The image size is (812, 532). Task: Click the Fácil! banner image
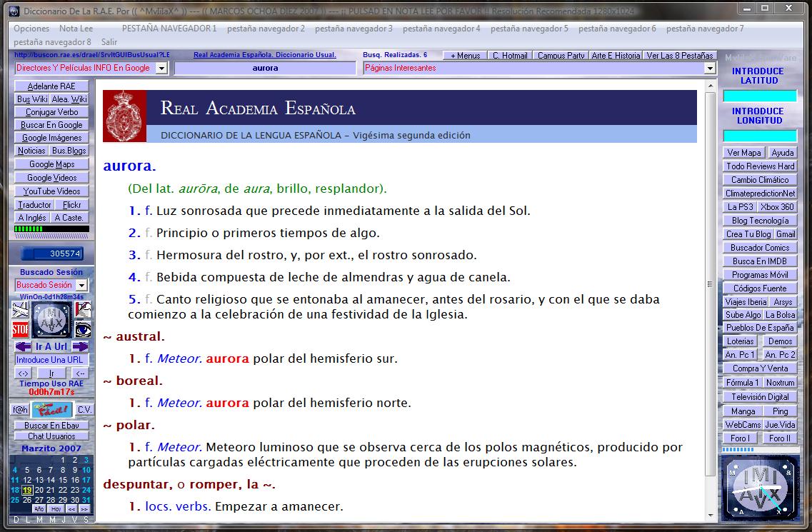[x=52, y=409]
